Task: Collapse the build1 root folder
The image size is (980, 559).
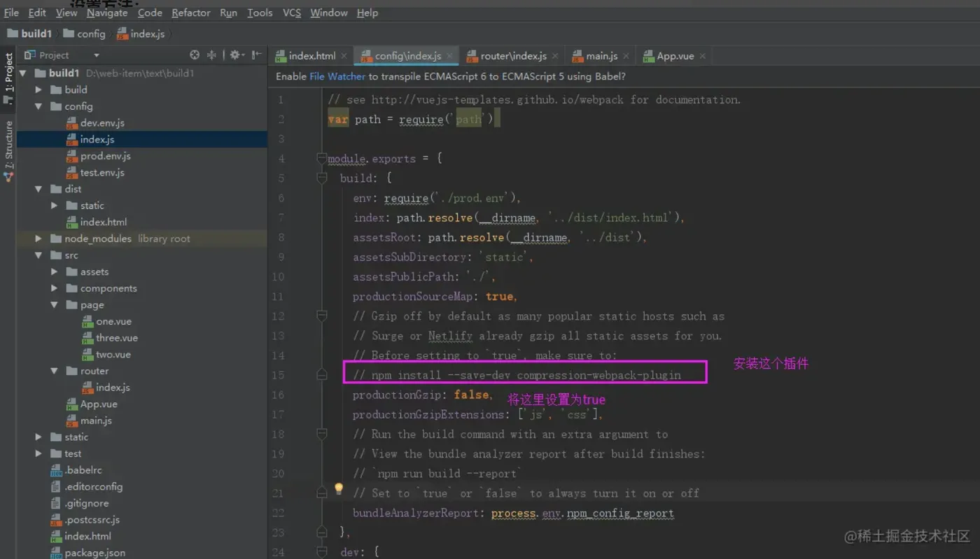Action: click(23, 73)
